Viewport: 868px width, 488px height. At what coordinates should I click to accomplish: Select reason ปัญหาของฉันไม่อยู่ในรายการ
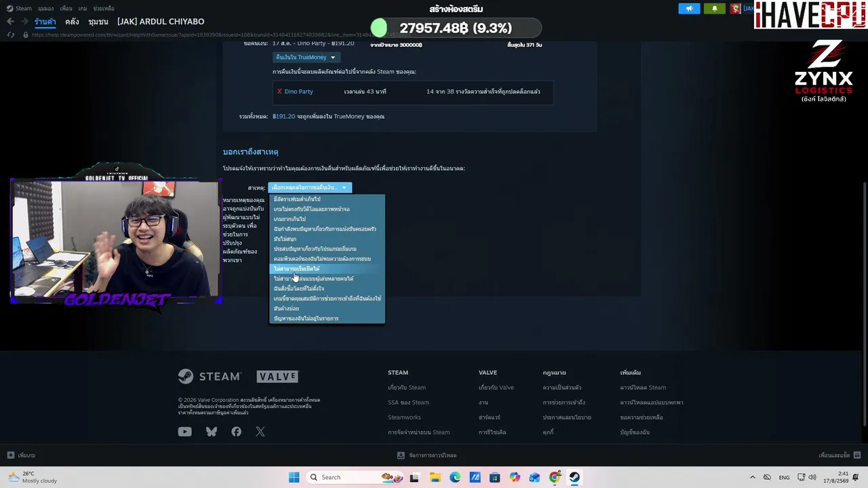[327, 319]
